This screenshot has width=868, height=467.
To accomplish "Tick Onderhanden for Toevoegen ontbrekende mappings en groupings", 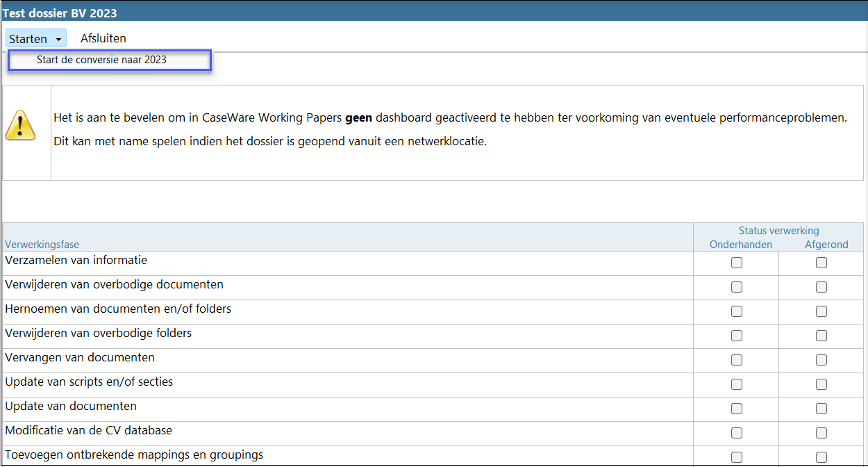I will (737, 457).
